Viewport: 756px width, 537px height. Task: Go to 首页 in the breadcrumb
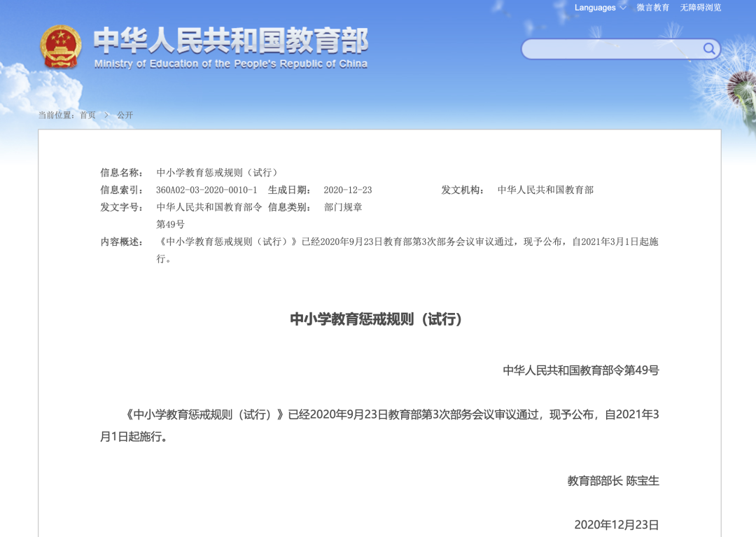coord(87,115)
